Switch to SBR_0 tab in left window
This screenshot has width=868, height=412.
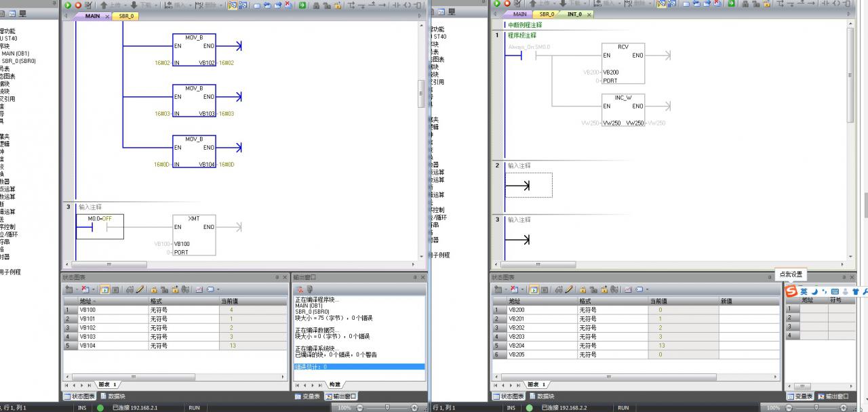click(126, 16)
